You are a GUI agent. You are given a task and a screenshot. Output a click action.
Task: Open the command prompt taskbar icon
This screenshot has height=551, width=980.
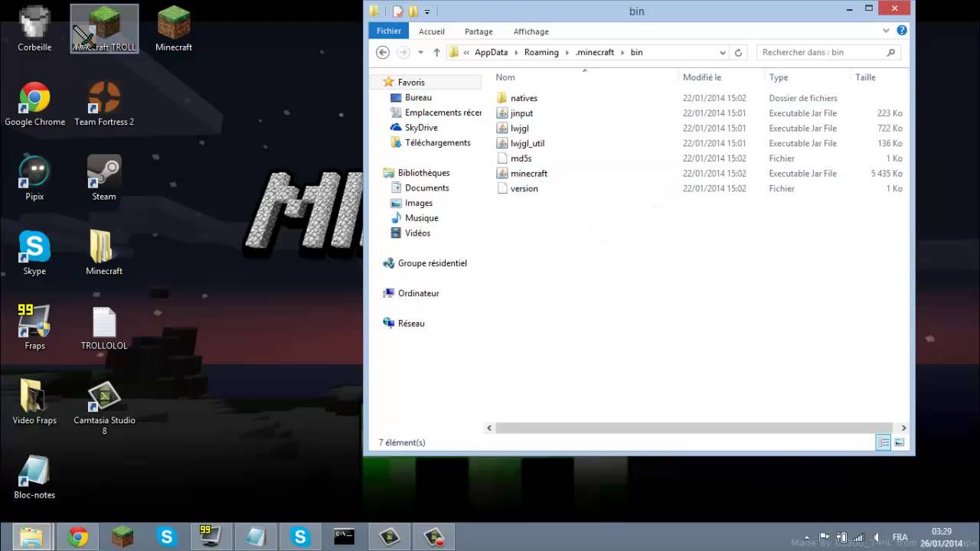click(x=345, y=537)
